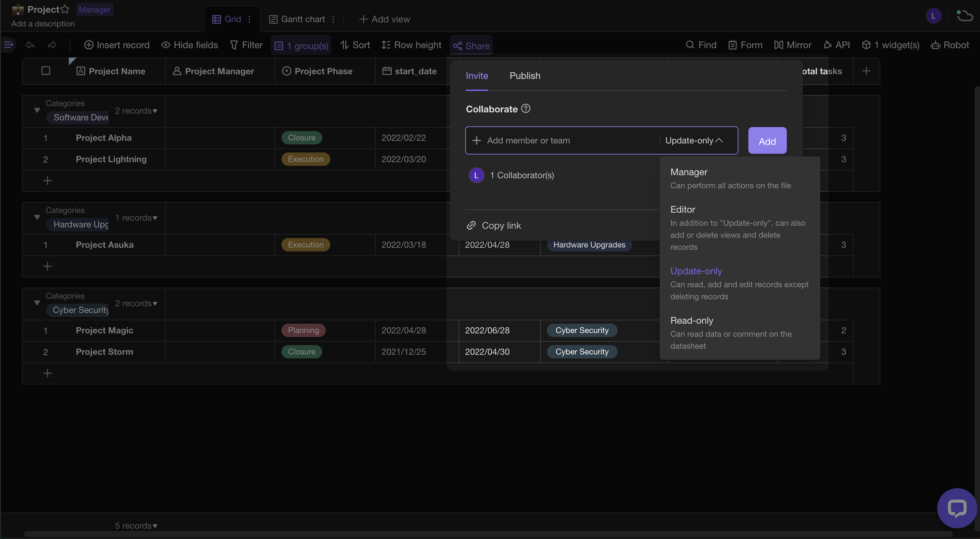The width and height of the screenshot is (980, 539).
Task: Click the Project Phase column header
Action: [325, 71]
